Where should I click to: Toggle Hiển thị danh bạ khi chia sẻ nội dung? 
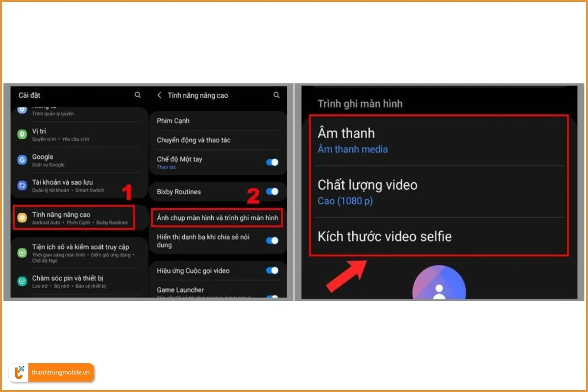click(x=272, y=241)
